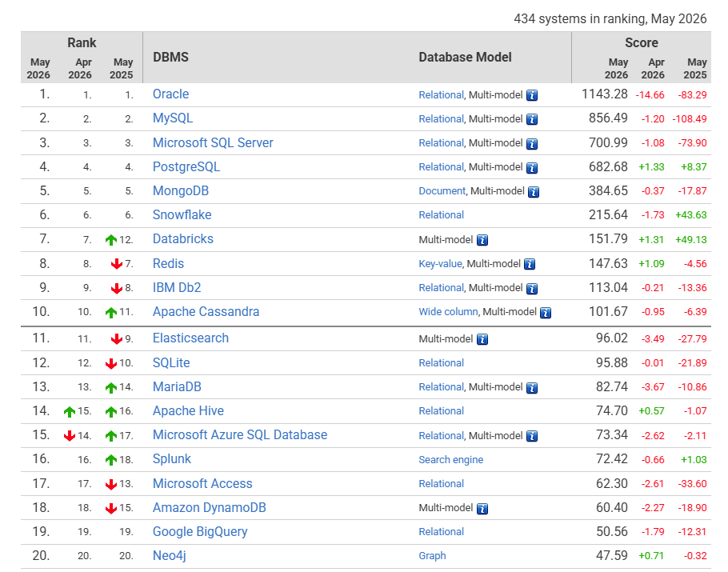Click red down arrow beside 14 in Azure SQL row
This screenshot has width=728, height=572.
tap(69, 436)
